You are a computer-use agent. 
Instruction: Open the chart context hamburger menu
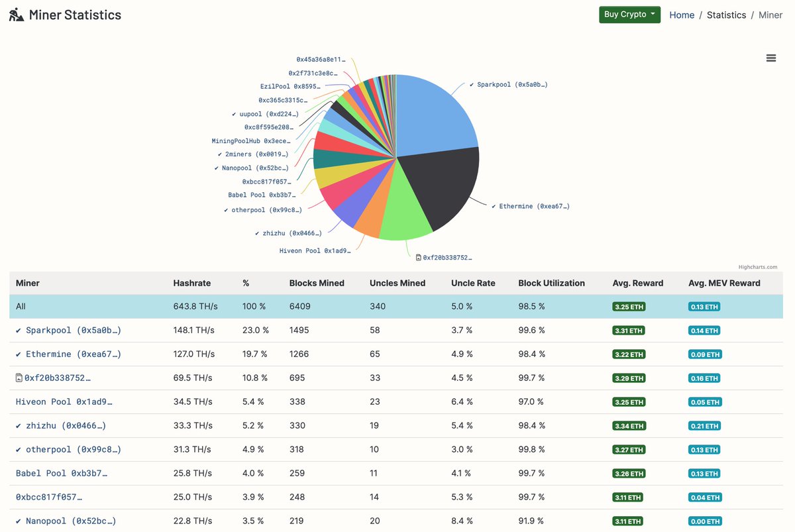click(x=770, y=58)
